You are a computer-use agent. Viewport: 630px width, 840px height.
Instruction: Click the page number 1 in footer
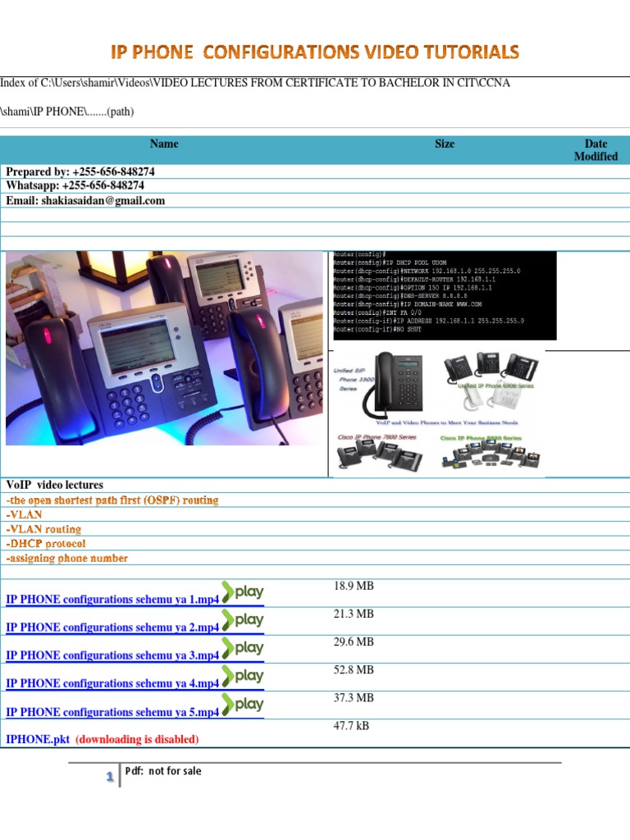[x=110, y=776]
